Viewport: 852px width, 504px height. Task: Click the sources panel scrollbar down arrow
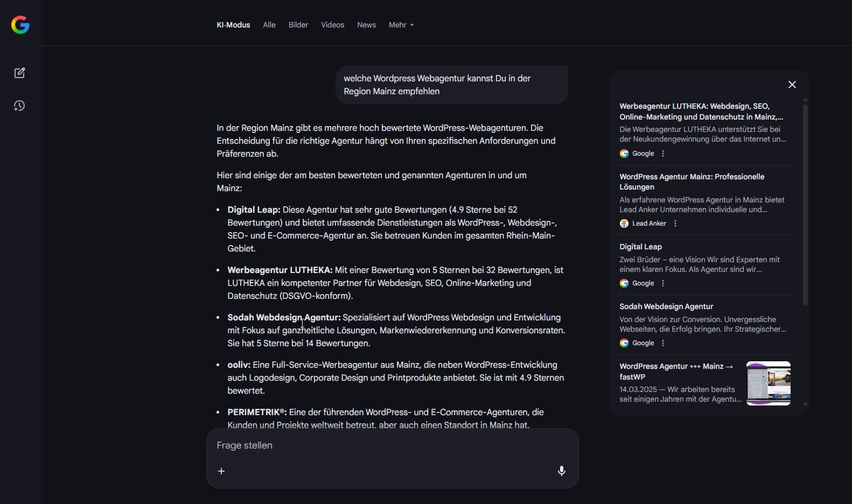805,404
